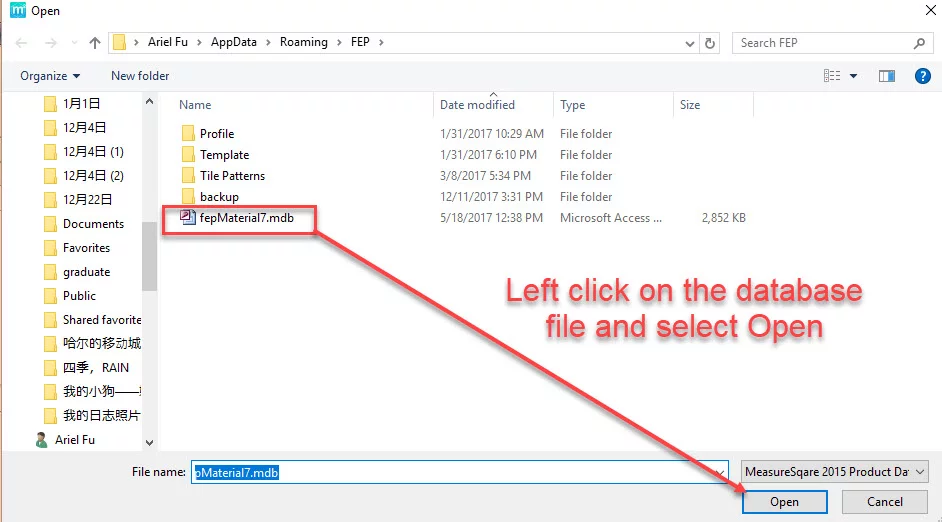Click the change view layout icon
942x522 pixels.
pos(831,76)
